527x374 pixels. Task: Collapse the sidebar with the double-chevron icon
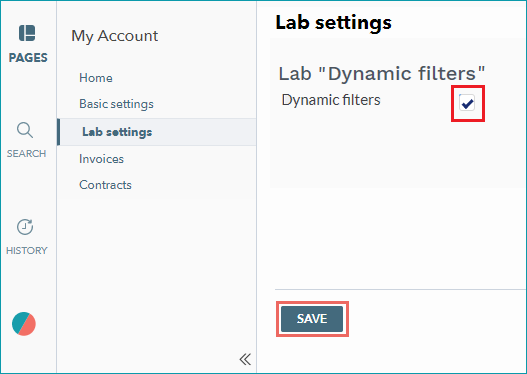click(245, 359)
